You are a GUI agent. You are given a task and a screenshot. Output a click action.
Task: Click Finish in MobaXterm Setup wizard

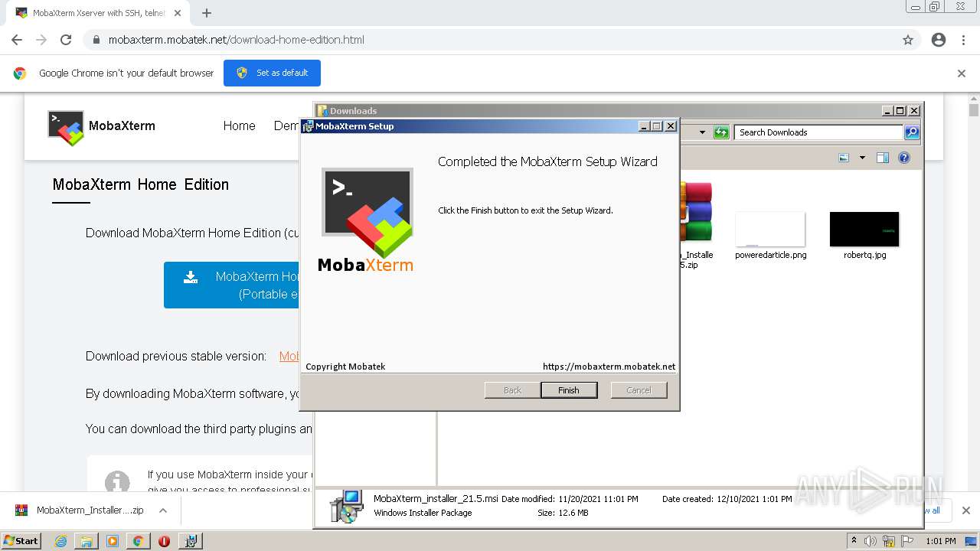(x=568, y=390)
